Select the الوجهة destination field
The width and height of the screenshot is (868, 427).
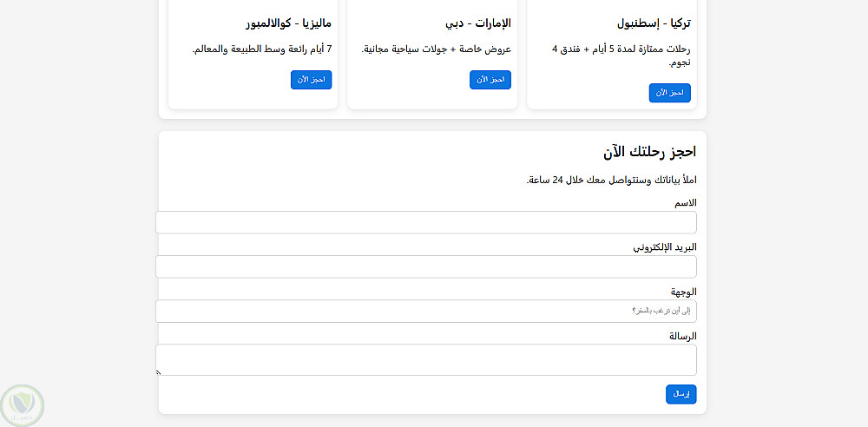(x=425, y=311)
